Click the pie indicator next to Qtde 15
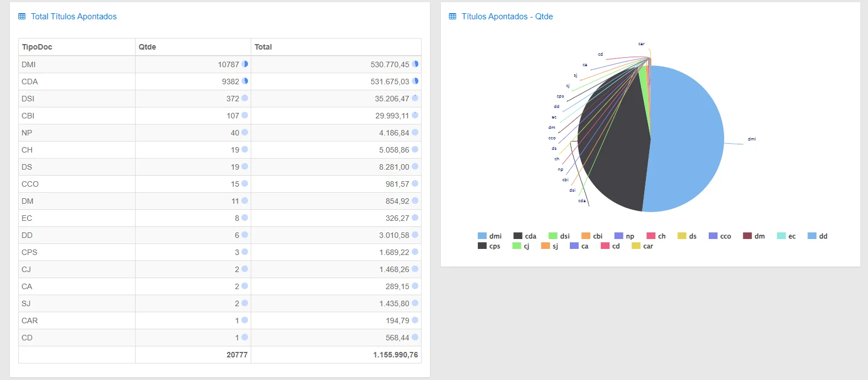The height and width of the screenshot is (380, 868). [x=245, y=183]
